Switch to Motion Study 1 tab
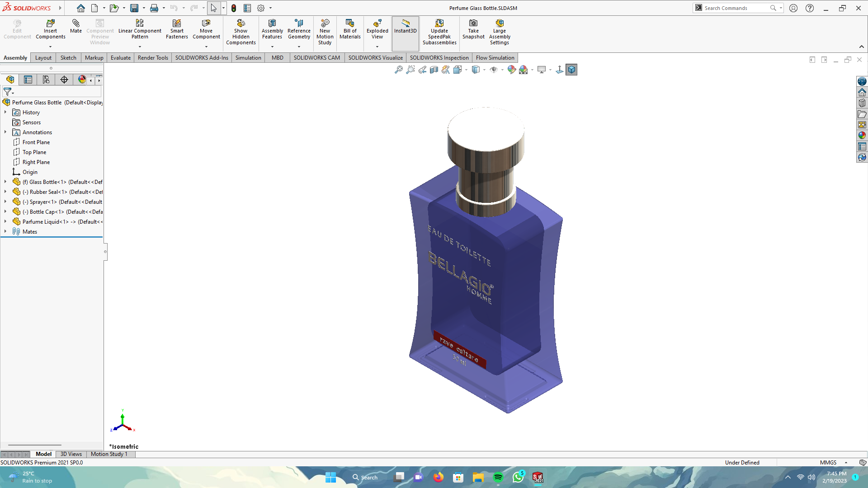 109,454
